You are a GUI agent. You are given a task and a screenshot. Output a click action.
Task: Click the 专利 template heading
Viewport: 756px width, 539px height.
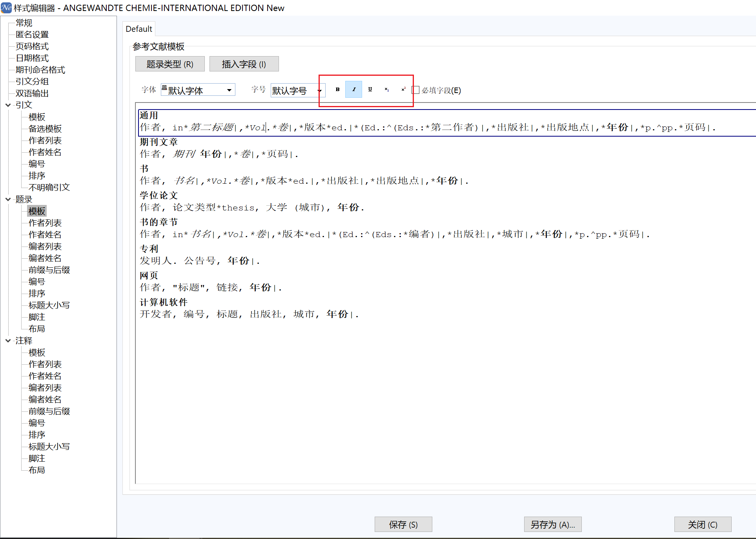tap(149, 249)
